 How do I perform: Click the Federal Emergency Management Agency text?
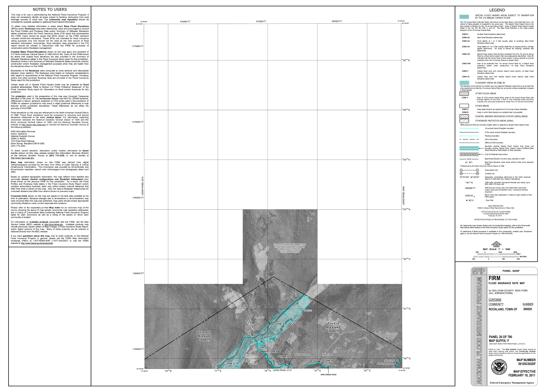(x=512, y=383)
